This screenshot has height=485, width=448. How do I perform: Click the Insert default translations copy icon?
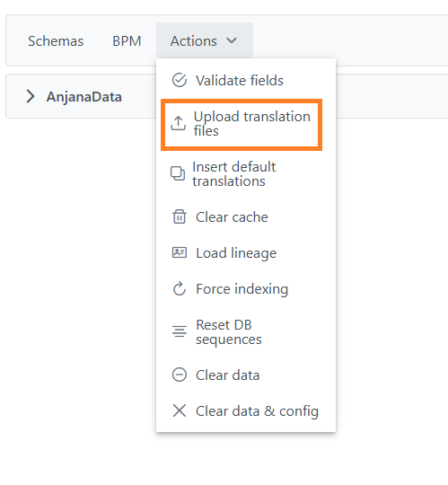pos(178,173)
